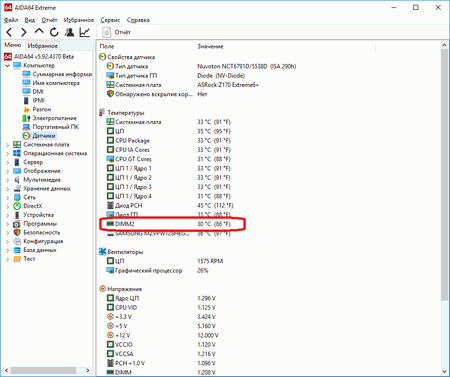Select the ЦП 1 / Ядро 4 row
450x377 pixels.
coord(169,196)
